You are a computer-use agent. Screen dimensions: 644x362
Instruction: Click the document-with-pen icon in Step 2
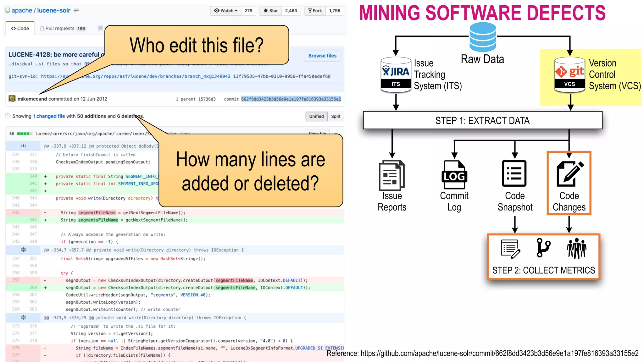point(510,249)
